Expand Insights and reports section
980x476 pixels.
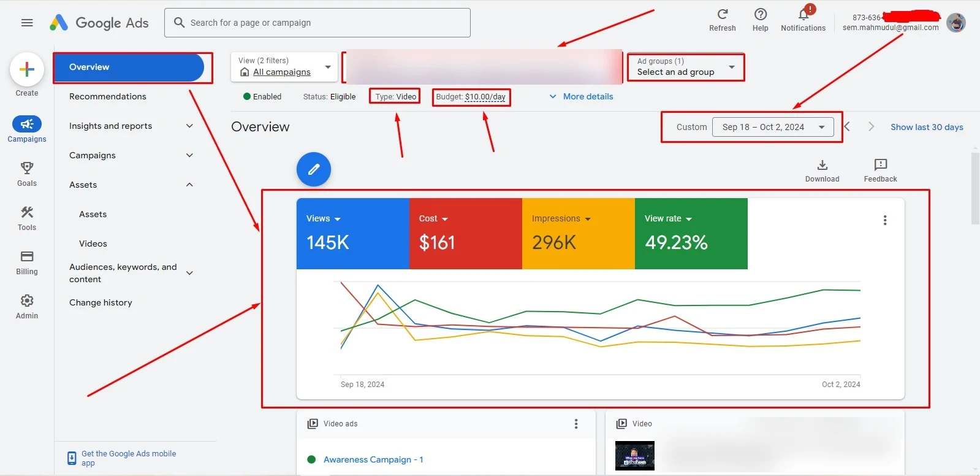point(189,126)
